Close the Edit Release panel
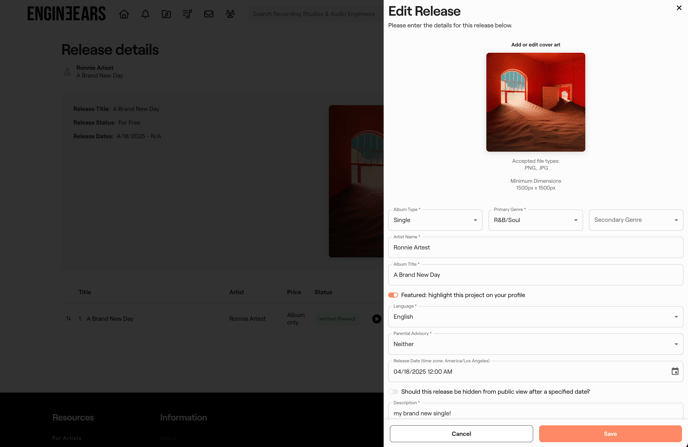Image resolution: width=688 pixels, height=447 pixels. 679,8
